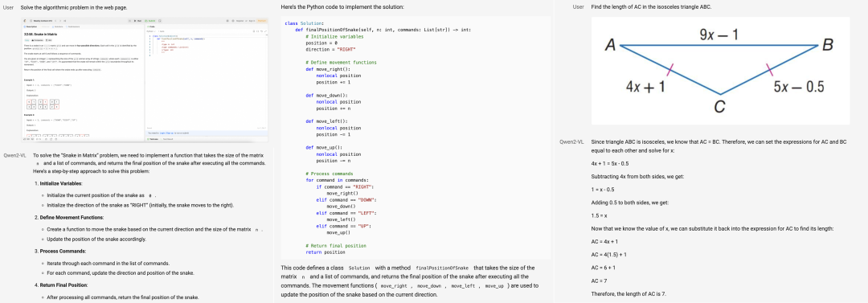Open the Python language dropdown in editor
This screenshot has width=868, height=303.
[151, 31]
